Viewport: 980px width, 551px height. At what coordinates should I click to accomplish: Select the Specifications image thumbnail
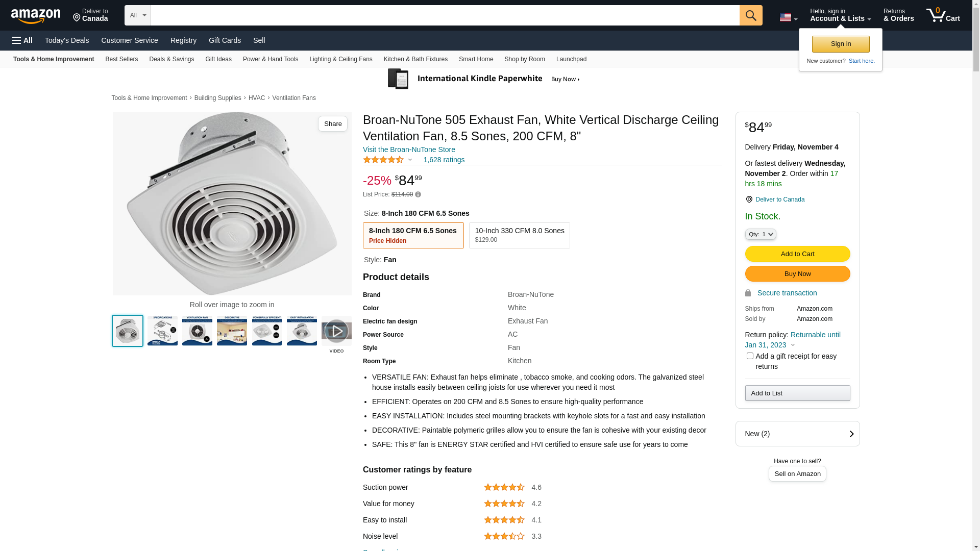162,331
